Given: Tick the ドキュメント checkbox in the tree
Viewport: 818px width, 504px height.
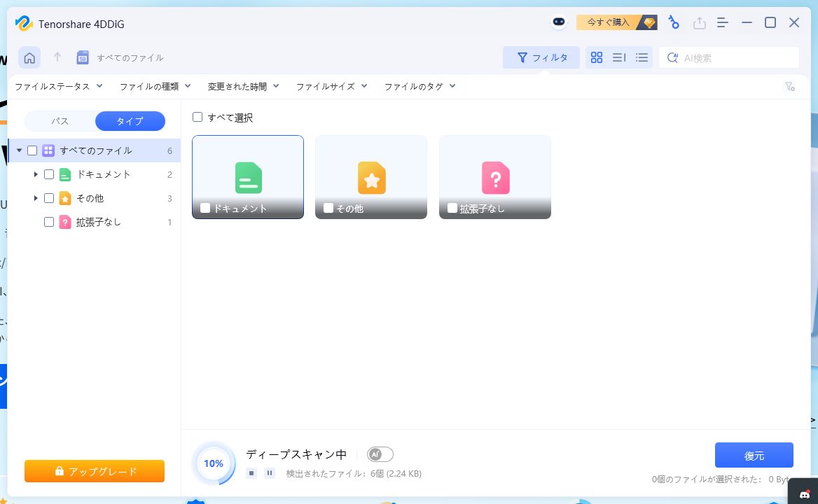Looking at the screenshot, I should point(49,174).
